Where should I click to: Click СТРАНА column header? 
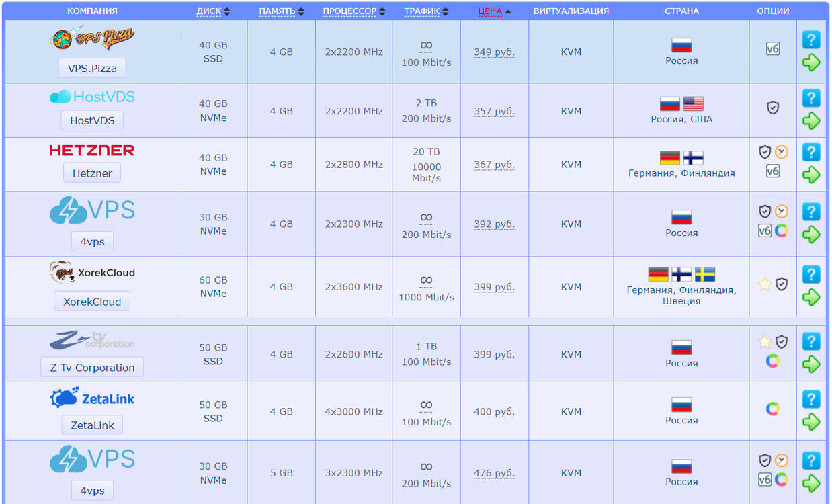681,11
